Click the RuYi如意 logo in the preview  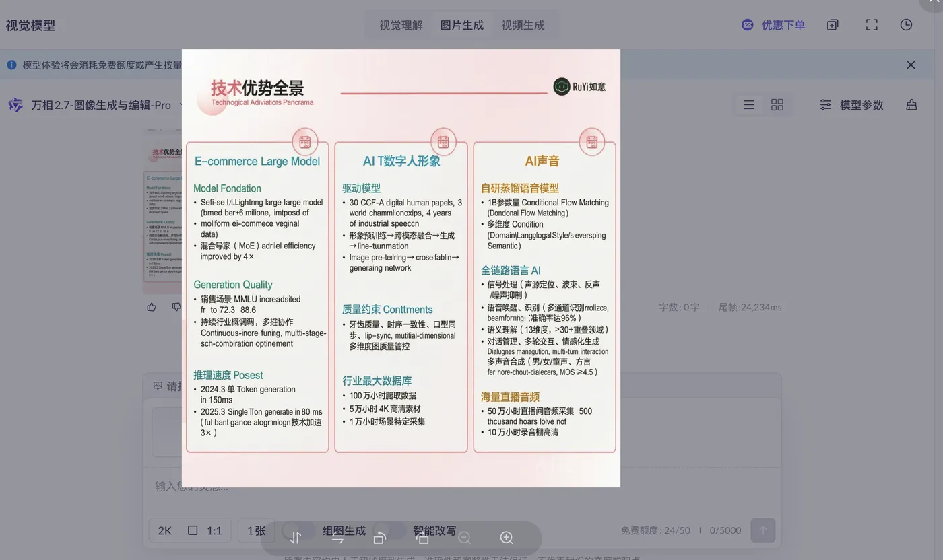tap(579, 86)
